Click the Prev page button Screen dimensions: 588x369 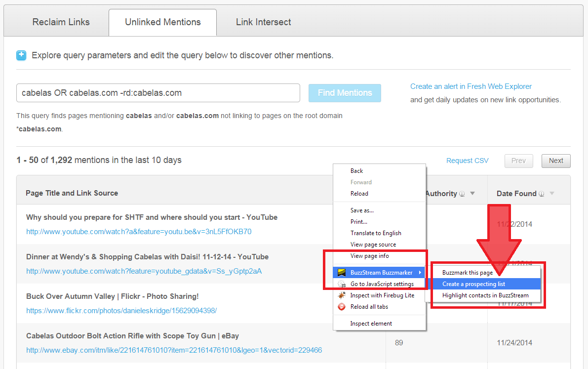coord(518,161)
